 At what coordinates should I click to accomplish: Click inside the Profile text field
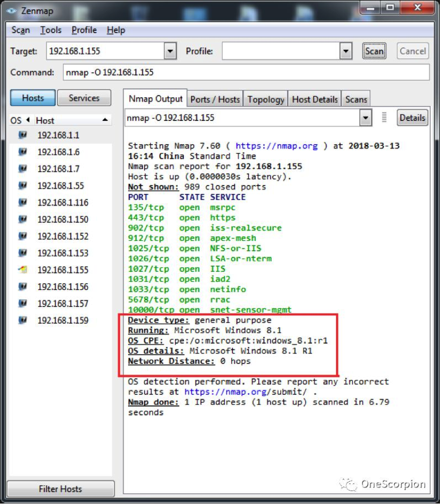281,51
